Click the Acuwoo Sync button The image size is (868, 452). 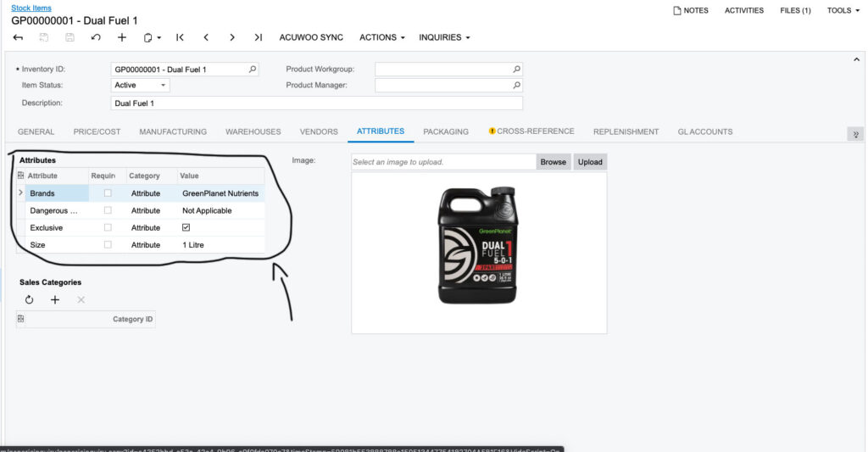pos(311,37)
